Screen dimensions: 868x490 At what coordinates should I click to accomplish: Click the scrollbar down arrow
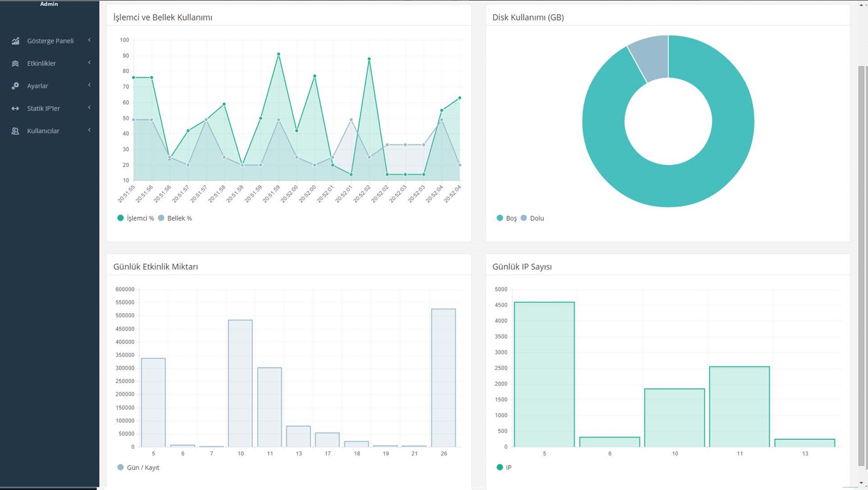(x=861, y=483)
